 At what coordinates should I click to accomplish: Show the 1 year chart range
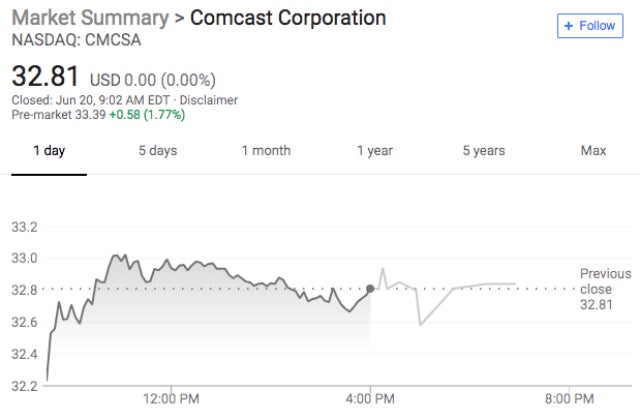[x=374, y=151]
